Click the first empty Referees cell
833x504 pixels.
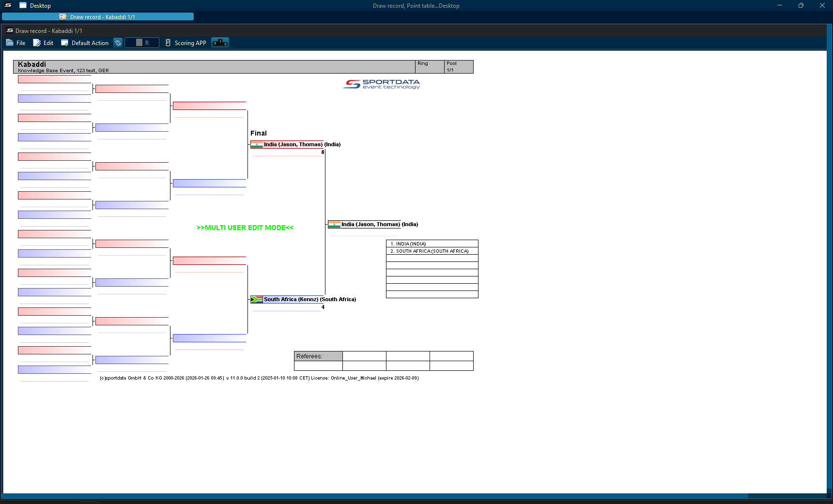click(364, 356)
